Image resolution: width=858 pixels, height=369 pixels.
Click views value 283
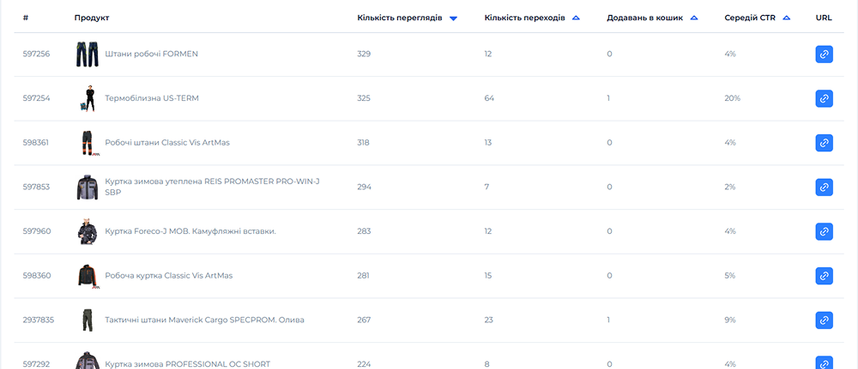coord(364,232)
